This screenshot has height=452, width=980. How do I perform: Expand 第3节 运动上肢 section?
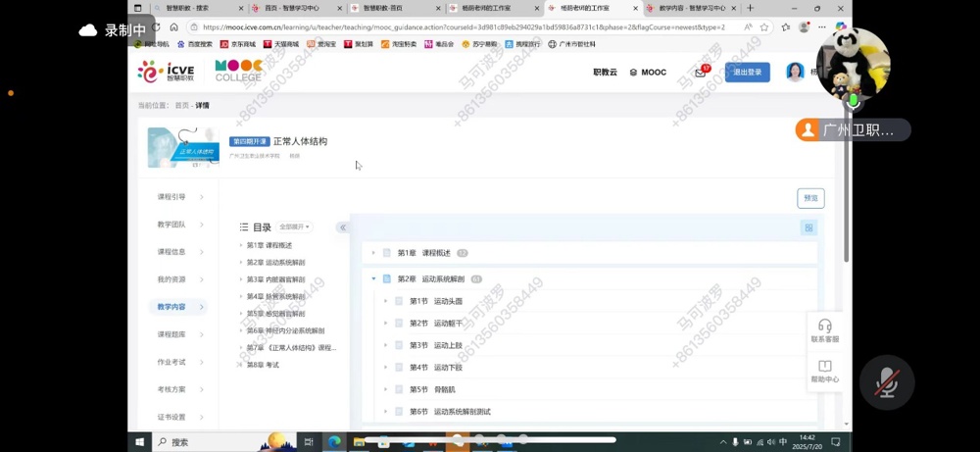(386, 345)
